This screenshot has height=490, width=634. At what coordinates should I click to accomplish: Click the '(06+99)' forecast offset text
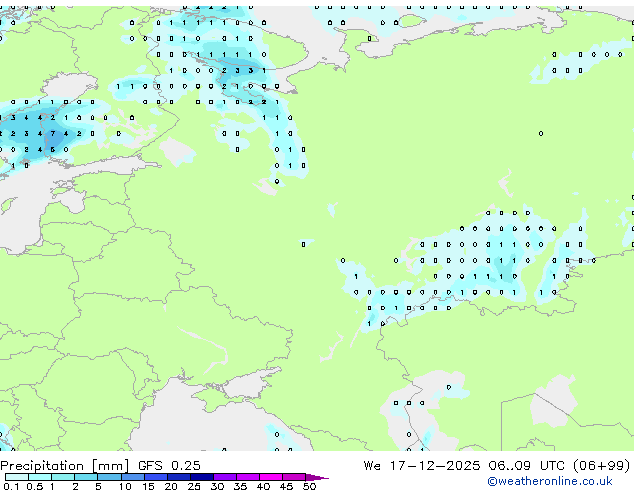point(602,466)
